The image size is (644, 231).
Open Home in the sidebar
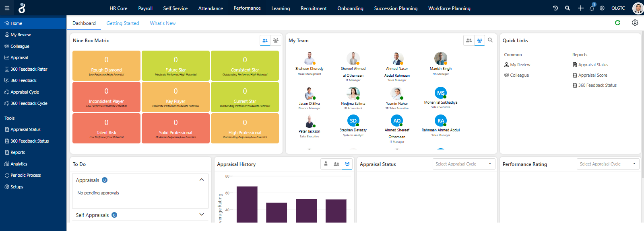[x=33, y=23]
